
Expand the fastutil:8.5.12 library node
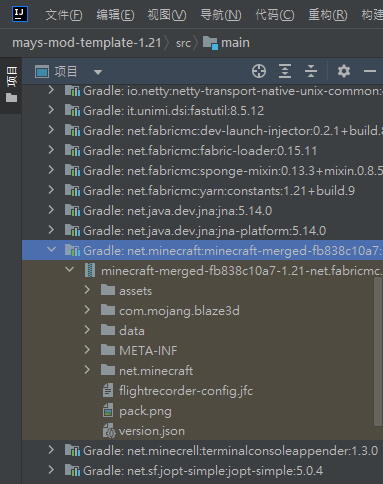pos(51,110)
